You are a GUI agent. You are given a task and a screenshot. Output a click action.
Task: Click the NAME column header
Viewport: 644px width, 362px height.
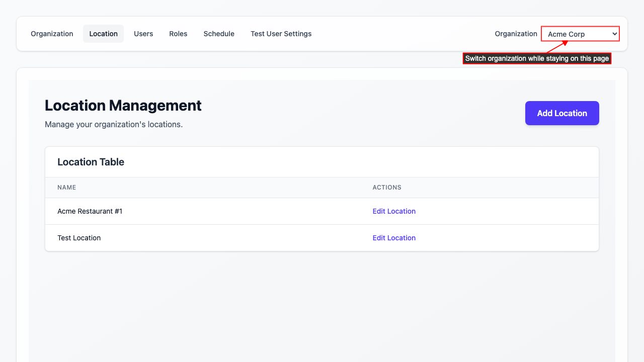[67, 187]
